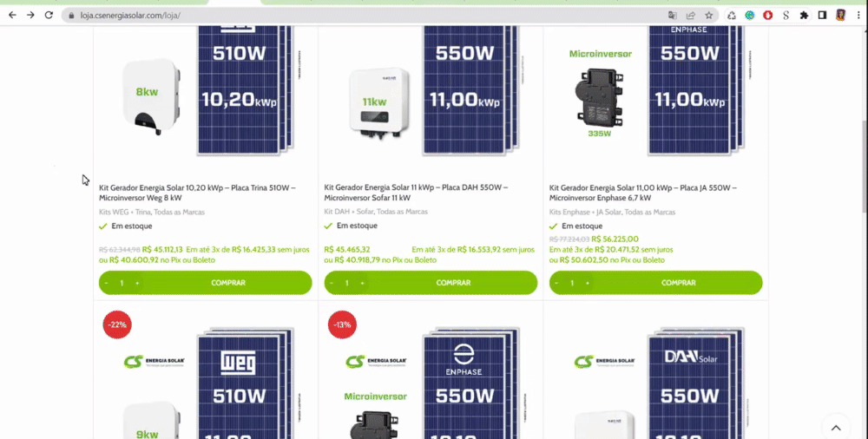Viewport: 868px width, 439px height.
Task: Bookmark this page with star icon
Action: pyautogui.click(x=708, y=16)
